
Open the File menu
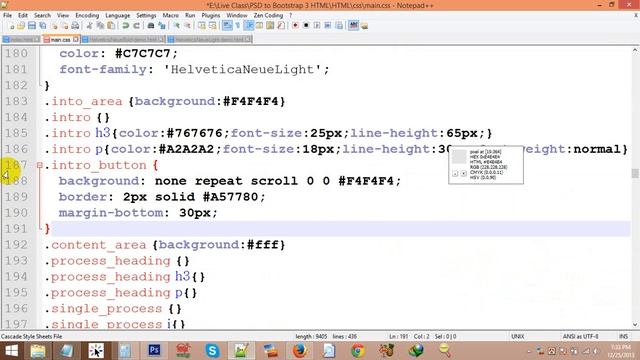click(7, 16)
